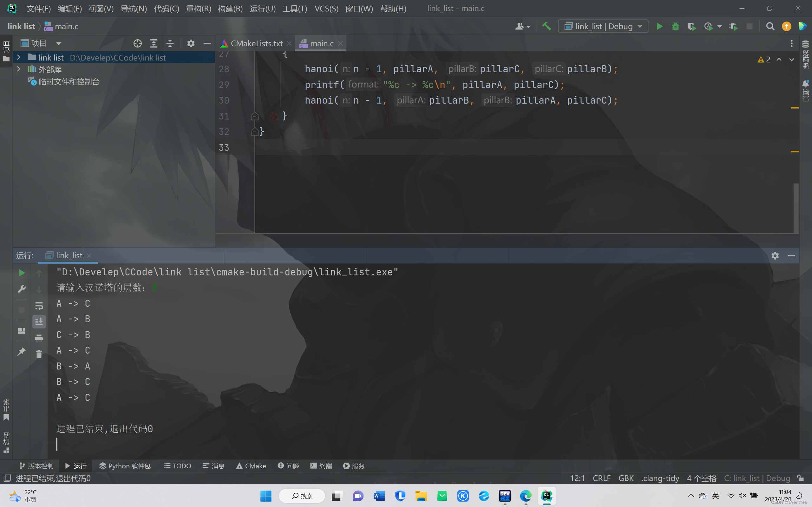Image resolution: width=812 pixels, height=507 pixels.
Task: Open the CMake tool window button
Action: (x=251, y=466)
